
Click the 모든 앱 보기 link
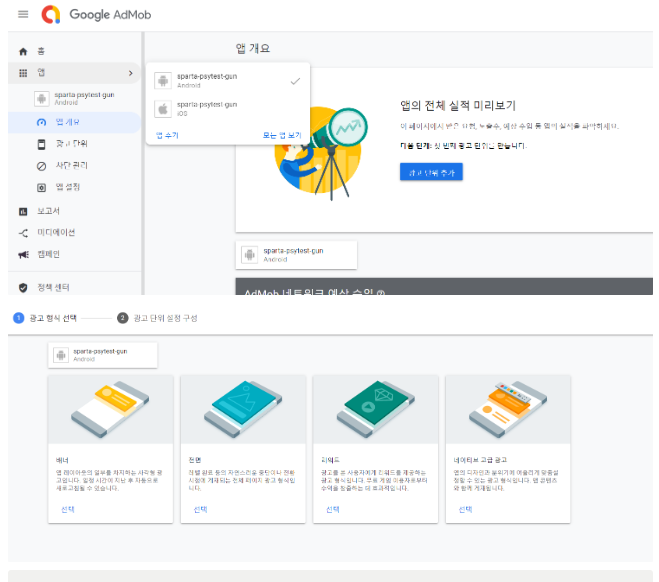(x=282, y=135)
